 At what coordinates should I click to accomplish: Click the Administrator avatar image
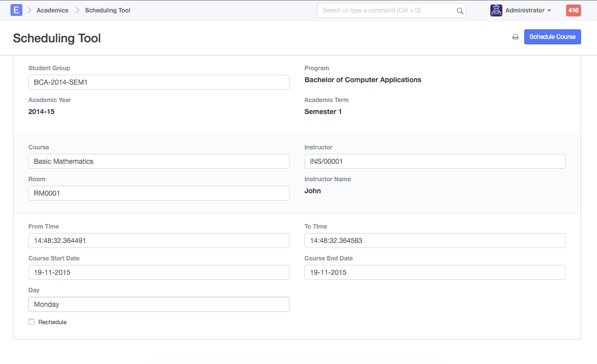[x=496, y=10]
